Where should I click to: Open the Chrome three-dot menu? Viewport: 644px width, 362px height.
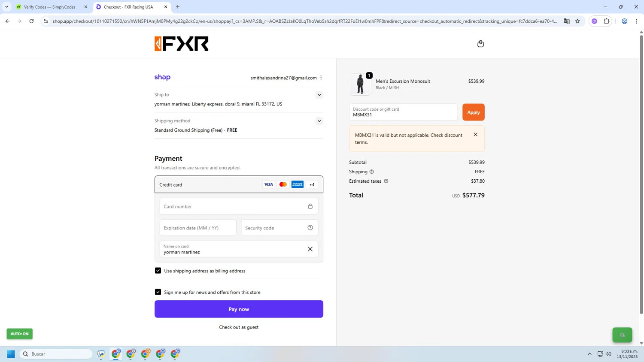coord(637,21)
